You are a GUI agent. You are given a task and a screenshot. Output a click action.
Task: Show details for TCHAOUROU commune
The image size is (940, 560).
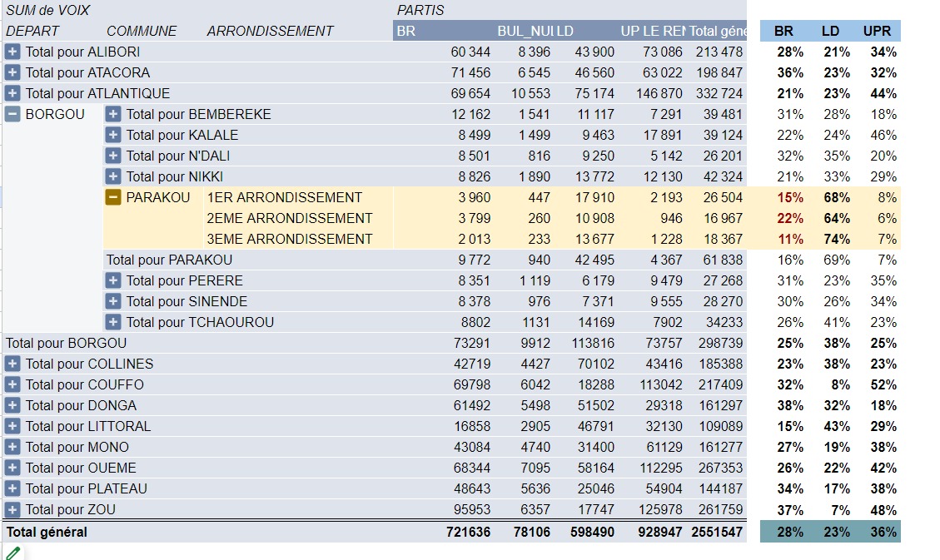click(113, 322)
